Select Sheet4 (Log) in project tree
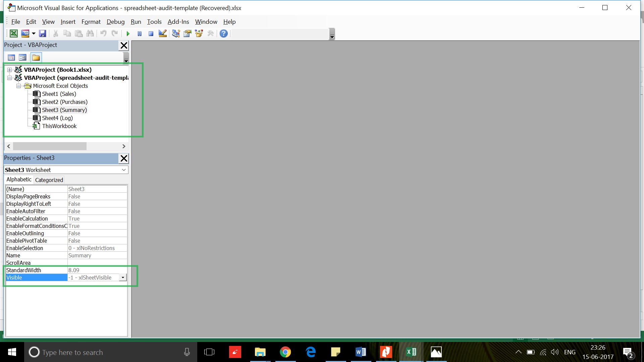The height and width of the screenshot is (362, 644). [x=57, y=118]
